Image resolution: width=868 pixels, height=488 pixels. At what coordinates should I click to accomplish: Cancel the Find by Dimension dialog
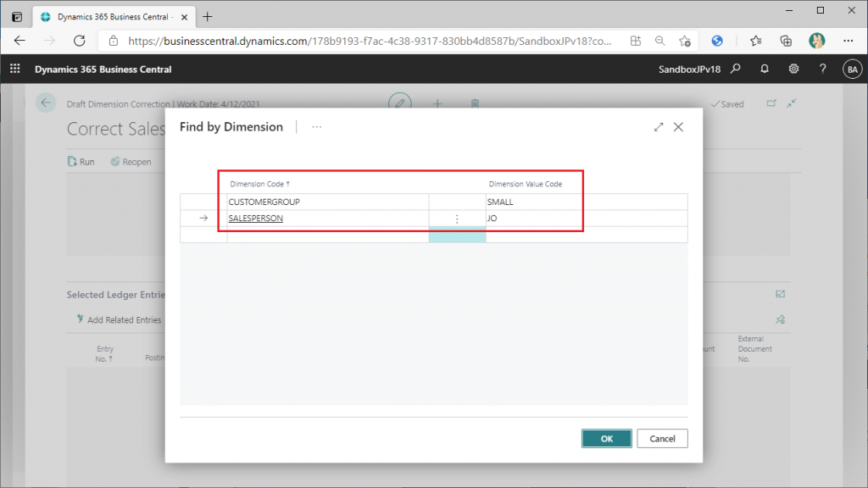[x=662, y=438]
